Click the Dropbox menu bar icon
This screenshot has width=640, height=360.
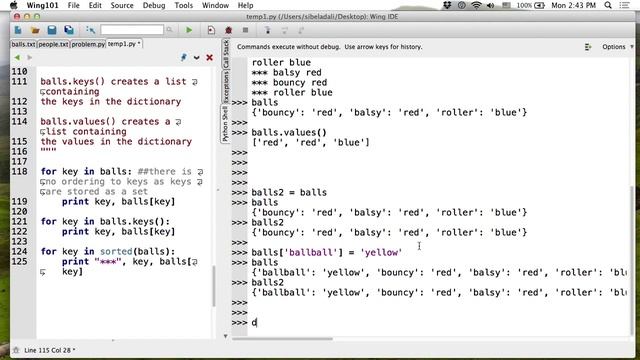pos(447,5)
